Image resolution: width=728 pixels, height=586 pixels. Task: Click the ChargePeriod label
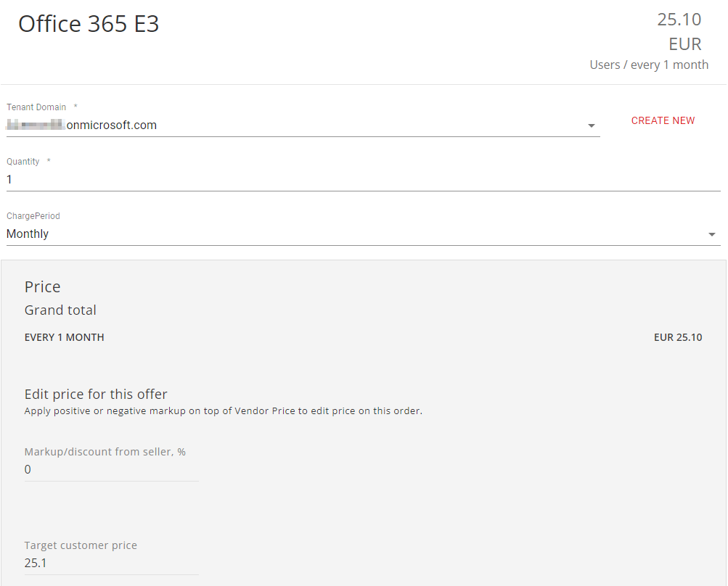click(x=33, y=215)
